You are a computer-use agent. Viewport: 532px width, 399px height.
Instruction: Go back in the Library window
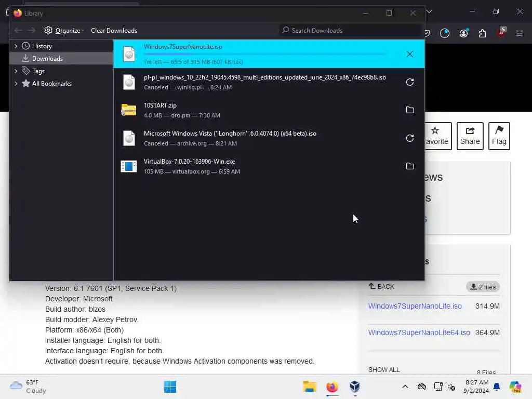click(x=18, y=31)
